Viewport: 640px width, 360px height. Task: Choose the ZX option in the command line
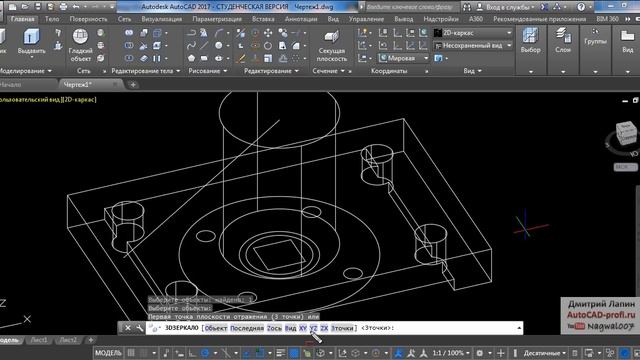(x=324, y=328)
